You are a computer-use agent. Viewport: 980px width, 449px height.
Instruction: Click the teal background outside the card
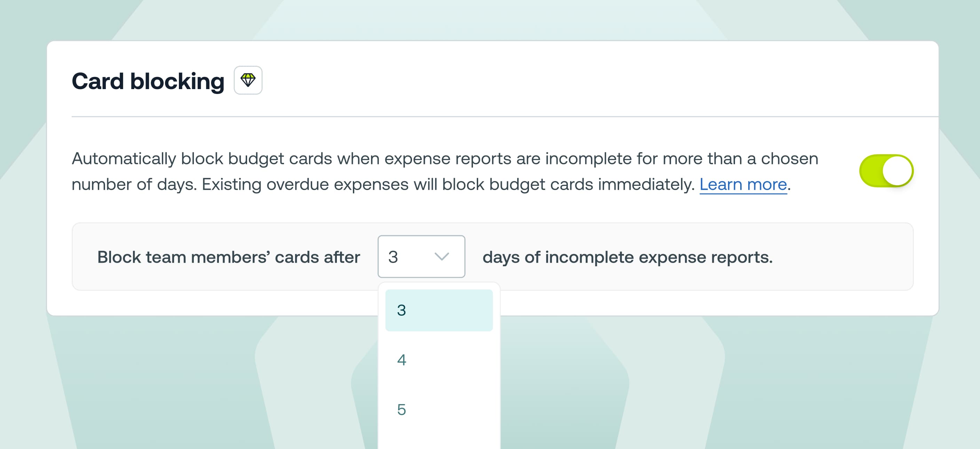click(152, 380)
